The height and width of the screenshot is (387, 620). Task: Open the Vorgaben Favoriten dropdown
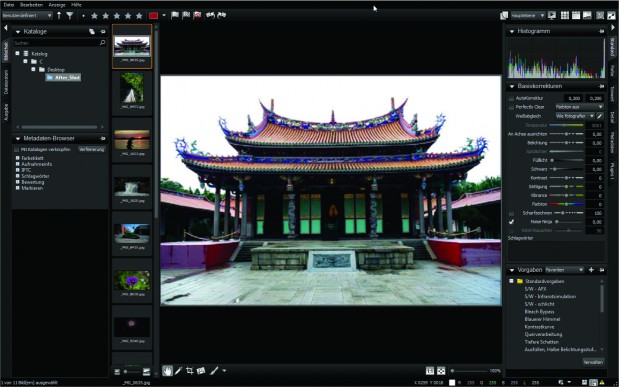(x=564, y=270)
